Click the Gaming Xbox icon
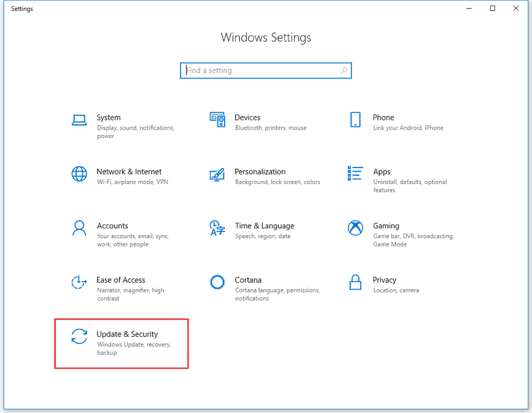The height and width of the screenshot is (413, 532). point(355,228)
